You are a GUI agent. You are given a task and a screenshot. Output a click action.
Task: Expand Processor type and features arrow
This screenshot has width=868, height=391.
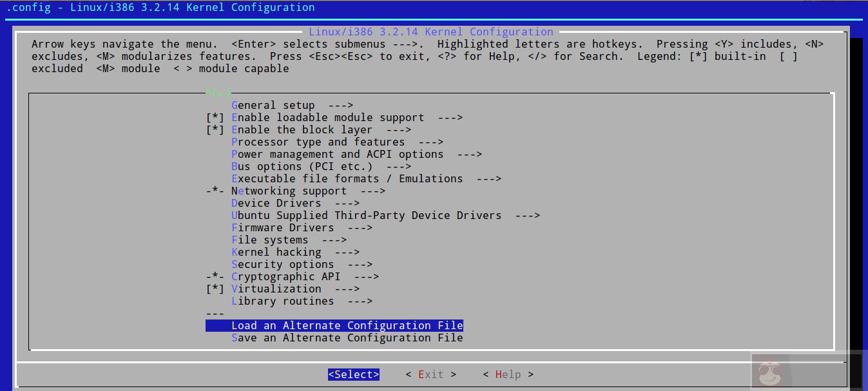pyautogui.click(x=430, y=142)
